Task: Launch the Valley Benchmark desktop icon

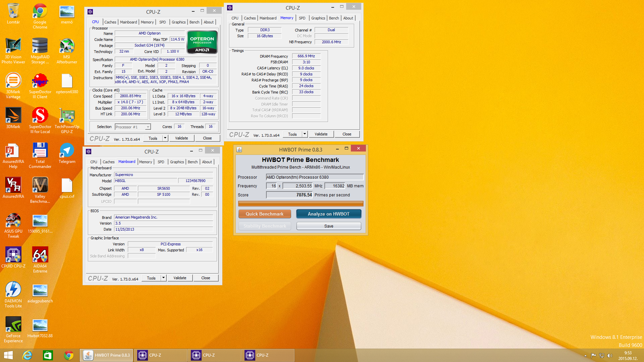Action: (40, 190)
